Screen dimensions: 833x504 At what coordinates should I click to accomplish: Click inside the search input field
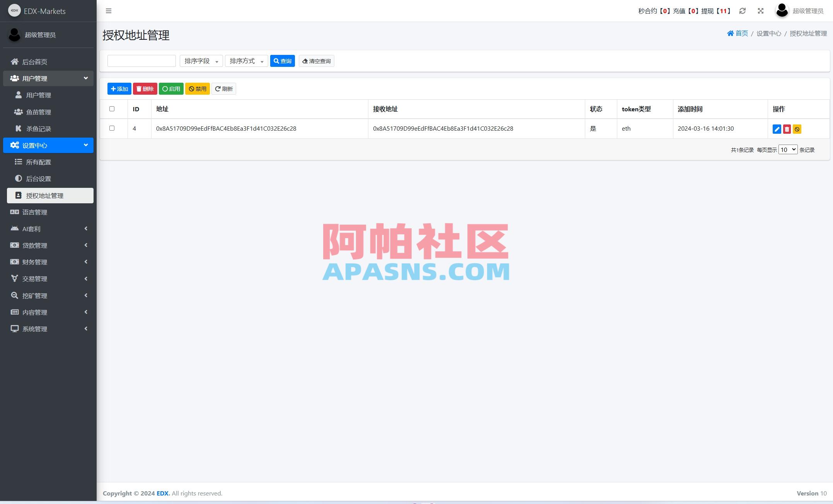(x=141, y=61)
